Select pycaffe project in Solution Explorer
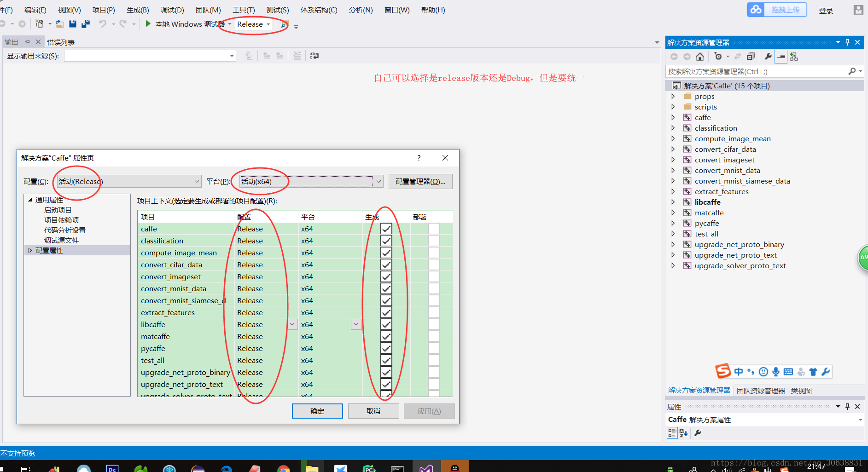 pyautogui.click(x=707, y=223)
